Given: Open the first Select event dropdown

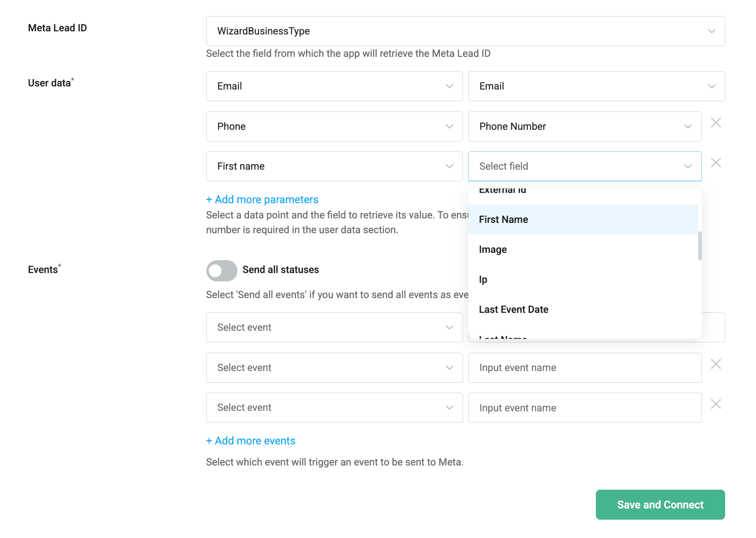Looking at the screenshot, I should point(334,327).
